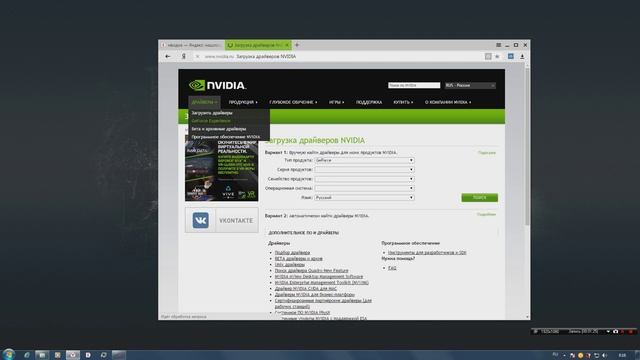Open the Подбор драйвера link
The height and width of the screenshot is (360, 640).
[x=292, y=253]
